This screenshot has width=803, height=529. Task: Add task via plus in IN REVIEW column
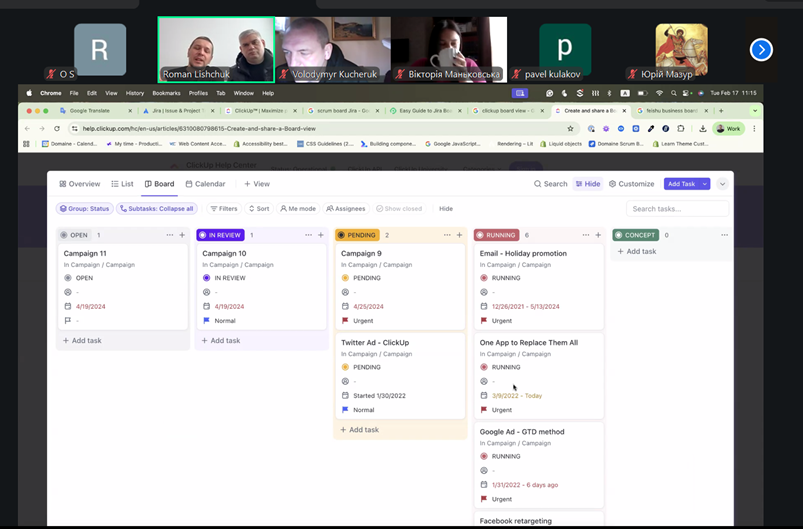point(321,235)
